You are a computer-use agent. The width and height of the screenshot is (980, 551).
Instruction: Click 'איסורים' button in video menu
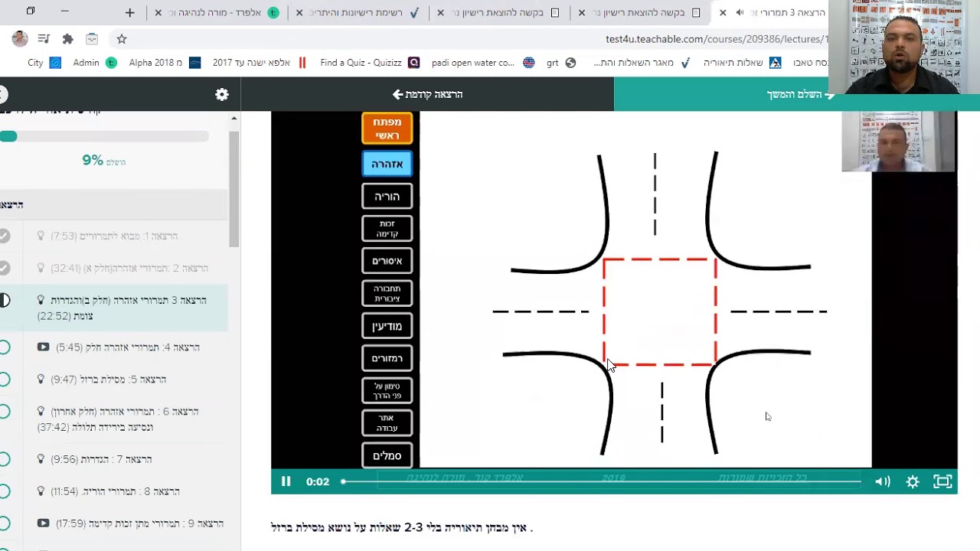click(x=387, y=261)
